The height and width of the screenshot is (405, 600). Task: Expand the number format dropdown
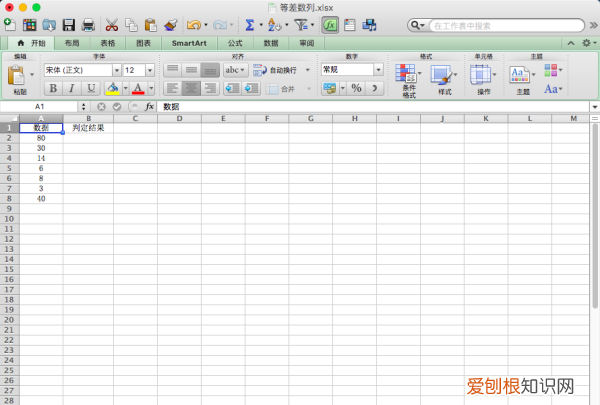point(379,70)
